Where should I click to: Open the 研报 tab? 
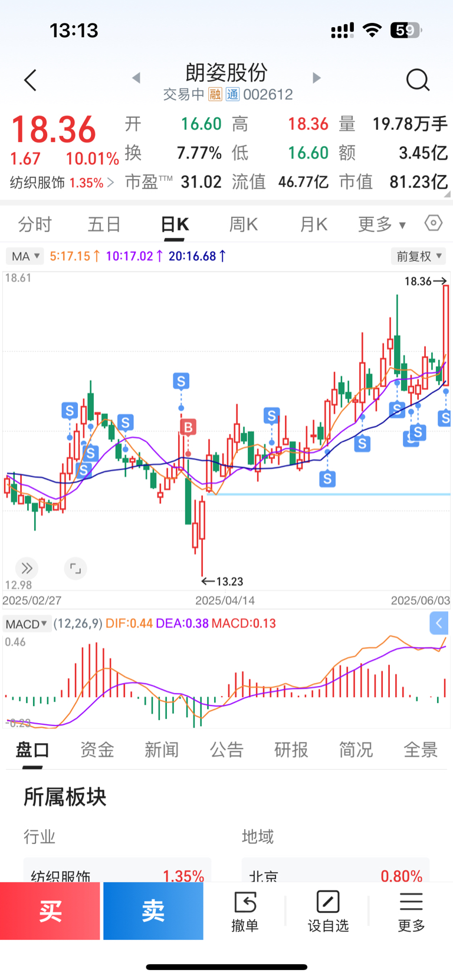[x=291, y=750]
